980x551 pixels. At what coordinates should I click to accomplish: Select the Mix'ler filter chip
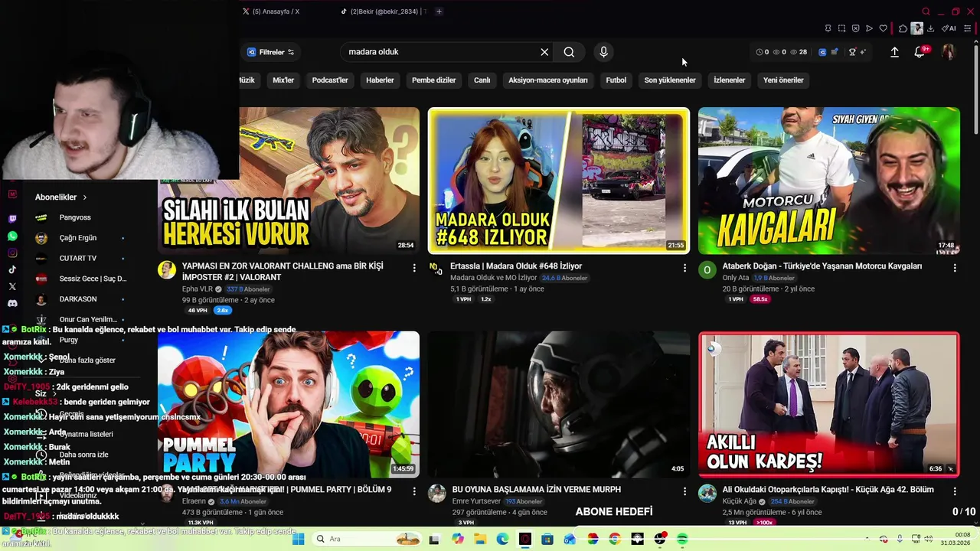point(283,80)
